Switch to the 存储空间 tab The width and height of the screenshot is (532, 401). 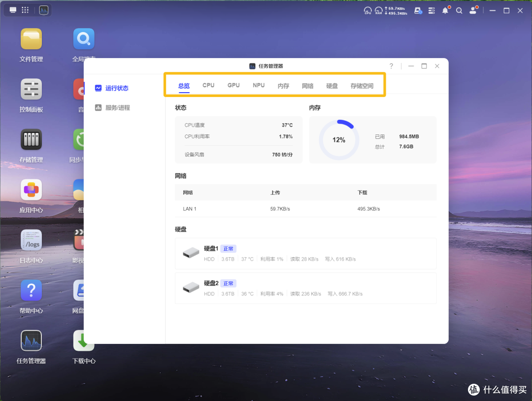[x=362, y=86]
